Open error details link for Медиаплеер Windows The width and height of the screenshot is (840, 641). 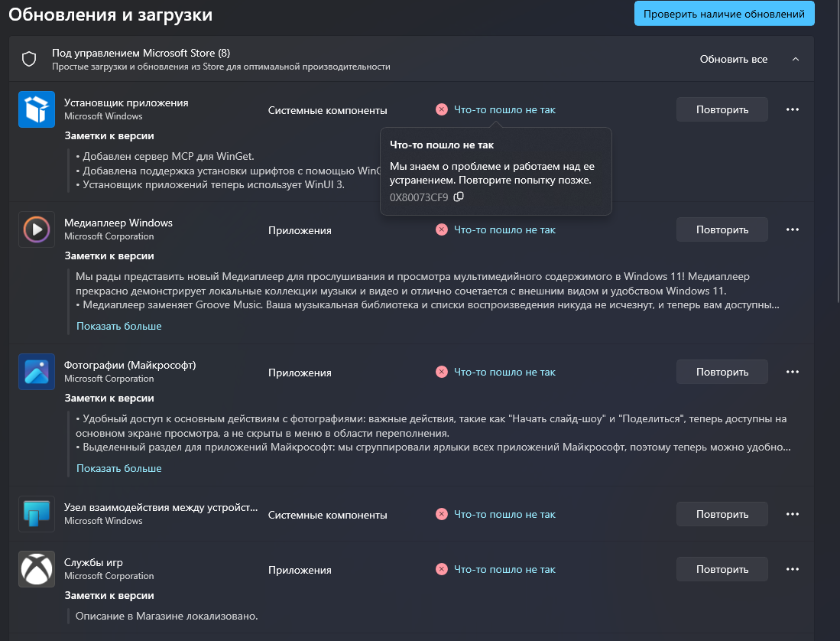click(504, 229)
